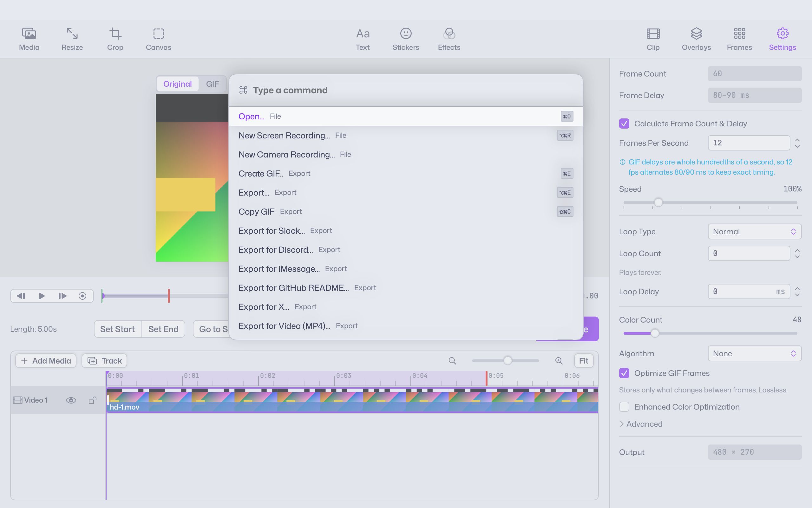
Task: Switch to the Overlays panel
Action: [x=696, y=39]
